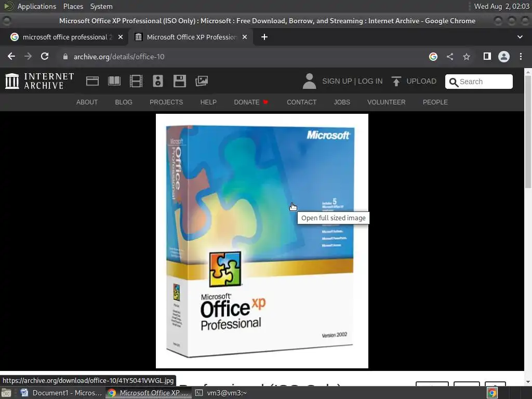
Task: Click the page vertical scrollbar thumb
Action: point(528,131)
